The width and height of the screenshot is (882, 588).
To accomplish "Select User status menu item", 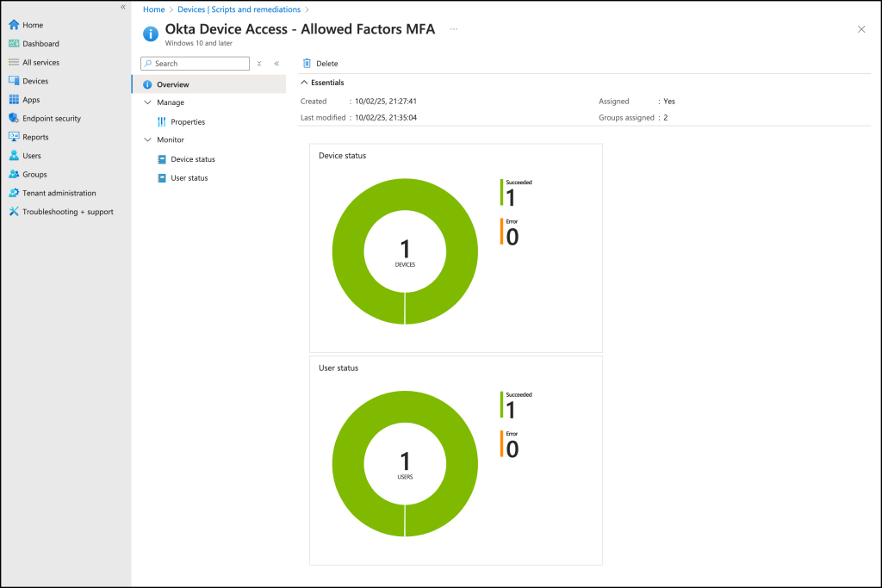I will click(x=189, y=178).
